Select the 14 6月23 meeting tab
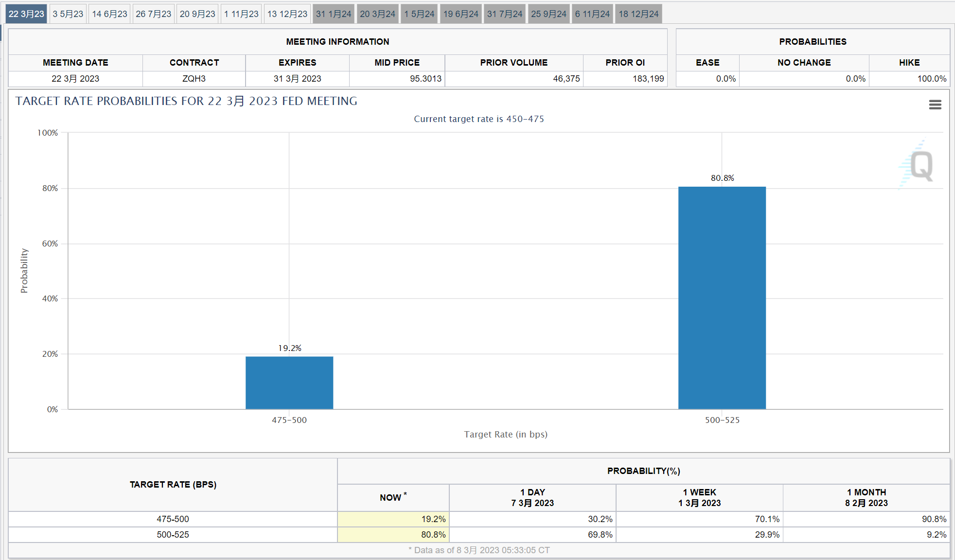Image resolution: width=955 pixels, height=560 pixels. pos(109,14)
